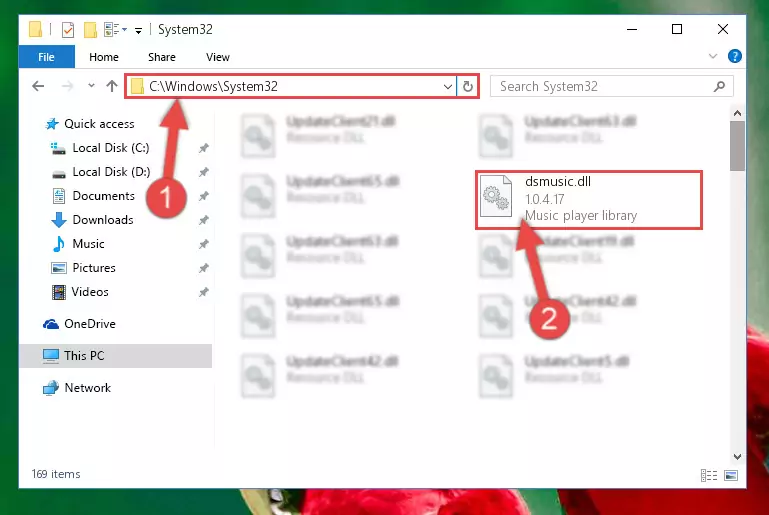The image size is (769, 515).
Task: Click the Music player library description
Action: (581, 215)
